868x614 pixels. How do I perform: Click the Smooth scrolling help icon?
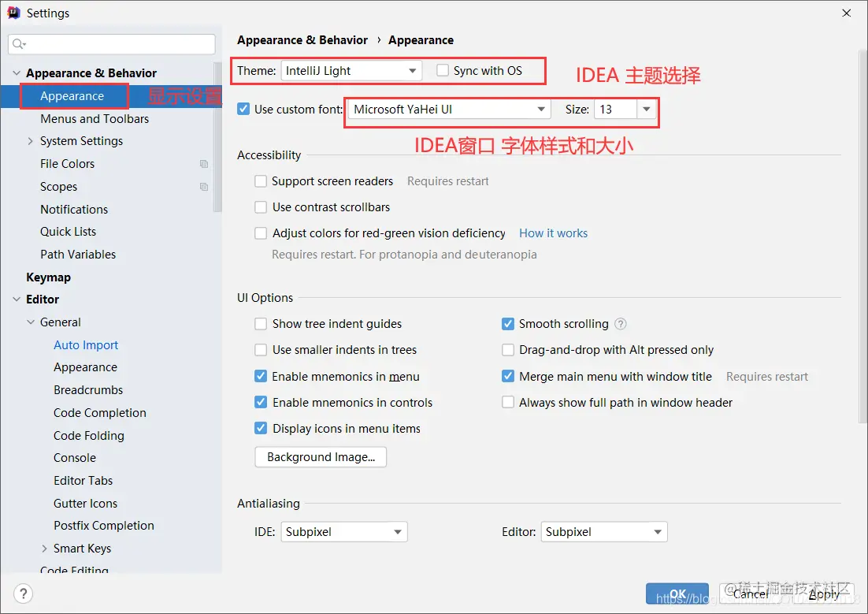coord(621,324)
